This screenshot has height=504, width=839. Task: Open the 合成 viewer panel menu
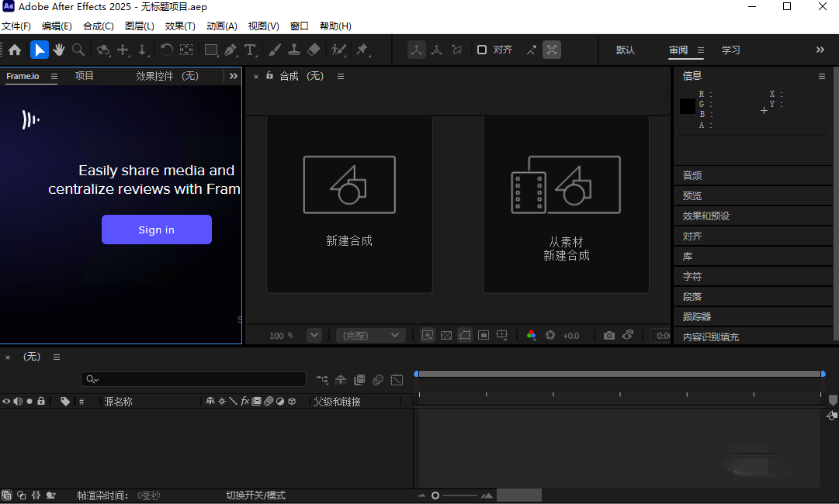click(340, 77)
